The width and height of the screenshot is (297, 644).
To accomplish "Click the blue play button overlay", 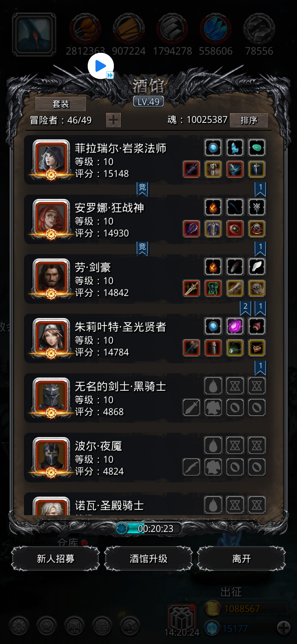I will [101, 66].
